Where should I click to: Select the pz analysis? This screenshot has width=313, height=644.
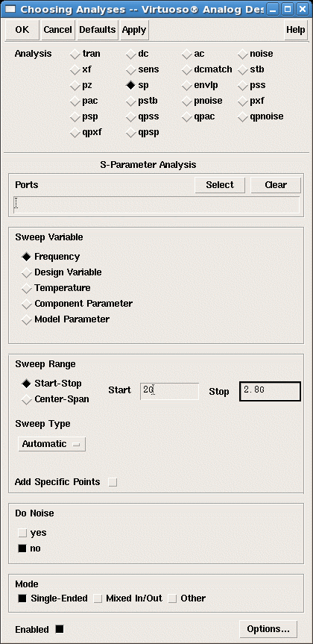tap(75, 86)
